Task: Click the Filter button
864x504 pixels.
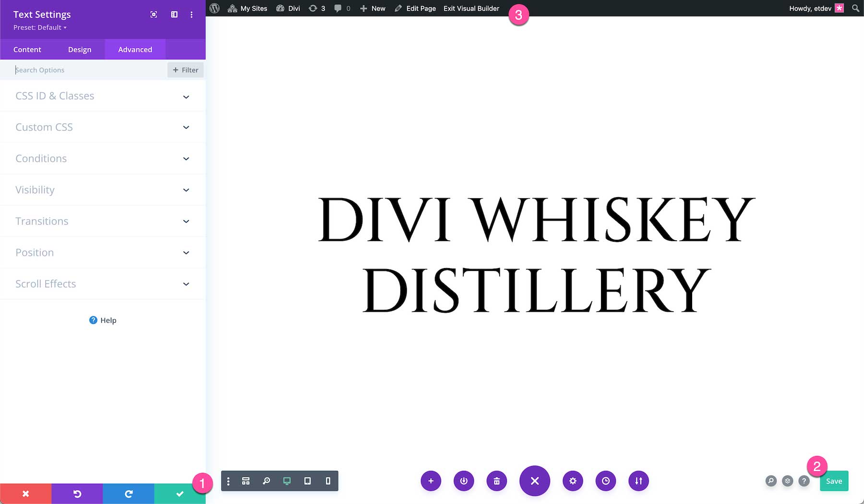Action: point(185,70)
